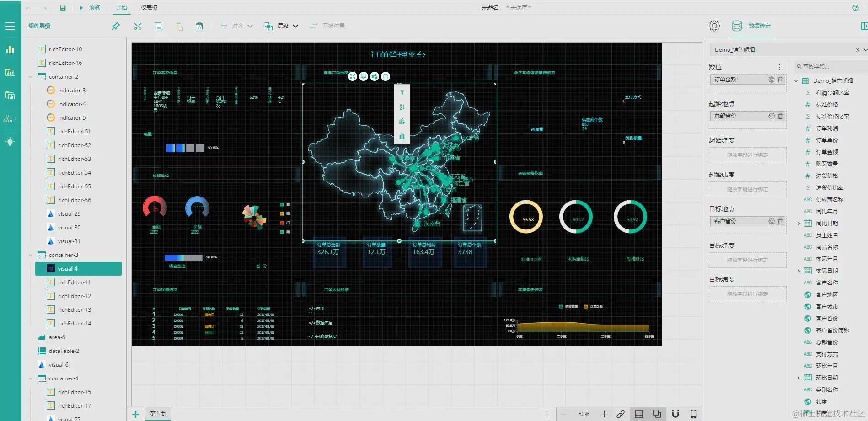The image size is (868, 421).
Task: Clear the selected Demo_销售明细 dataset
Action: coord(857,50)
